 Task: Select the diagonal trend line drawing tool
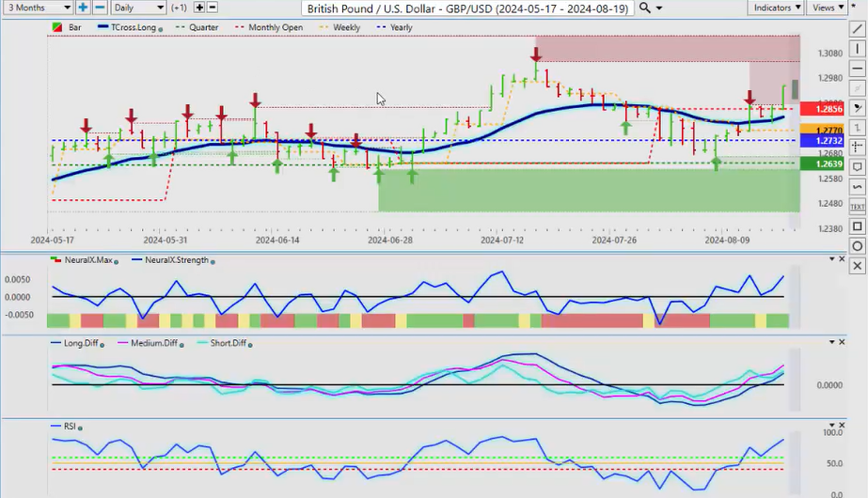858,29
